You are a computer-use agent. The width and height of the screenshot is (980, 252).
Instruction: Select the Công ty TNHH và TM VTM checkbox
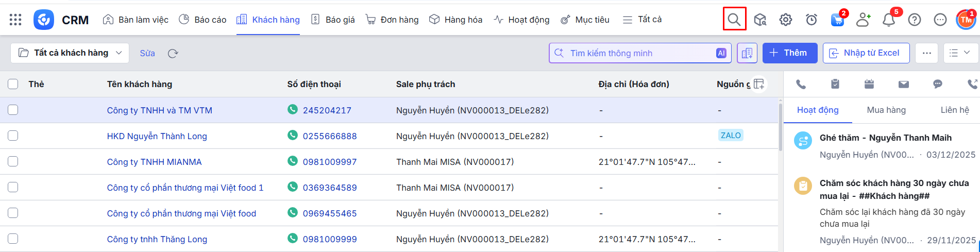point(13,110)
